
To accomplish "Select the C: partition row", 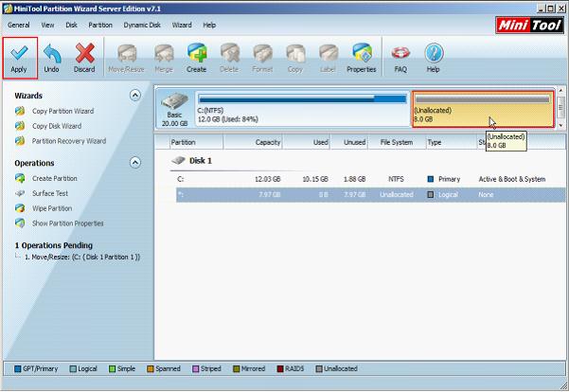I will 370,179.
